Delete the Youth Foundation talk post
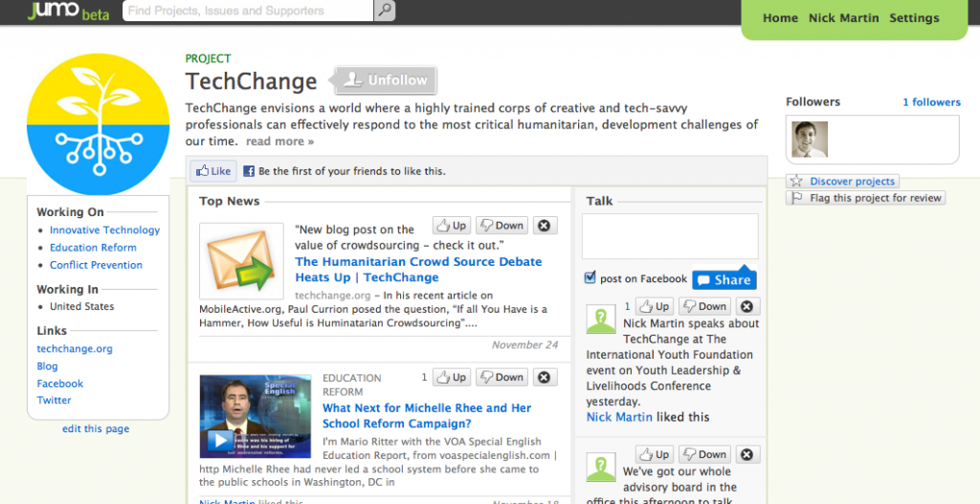This screenshot has width=980, height=504. point(747,306)
